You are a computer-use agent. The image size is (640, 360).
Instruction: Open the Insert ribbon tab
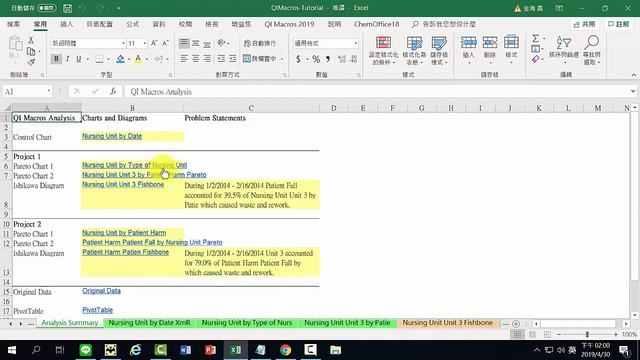click(x=67, y=24)
